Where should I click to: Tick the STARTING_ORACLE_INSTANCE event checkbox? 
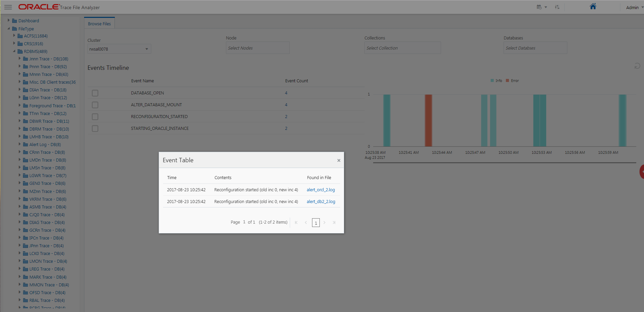[95, 129]
